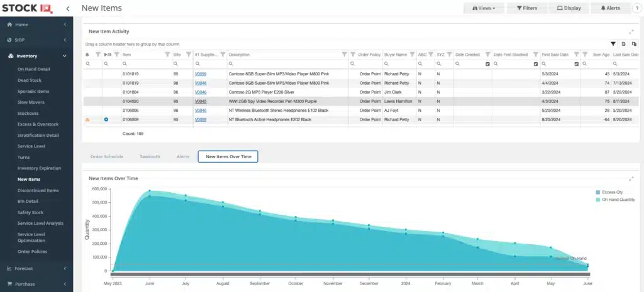This screenshot has height=292, width=644.
Task: Click the Purchase cart icon in the sidebar
Action: 9,284
